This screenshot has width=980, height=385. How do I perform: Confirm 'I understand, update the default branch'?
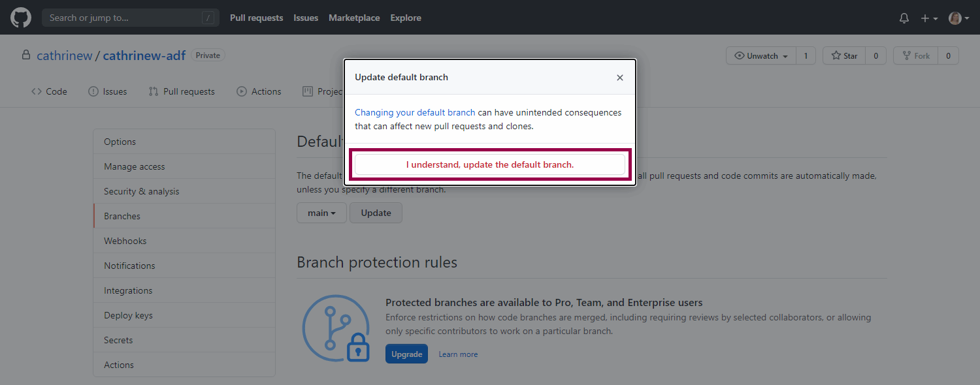tap(490, 164)
